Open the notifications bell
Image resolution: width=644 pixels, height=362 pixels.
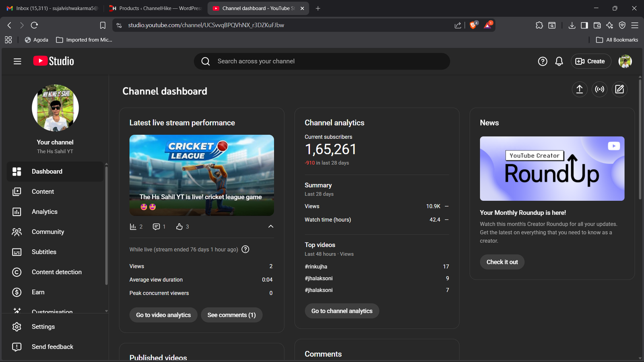pyautogui.click(x=559, y=61)
